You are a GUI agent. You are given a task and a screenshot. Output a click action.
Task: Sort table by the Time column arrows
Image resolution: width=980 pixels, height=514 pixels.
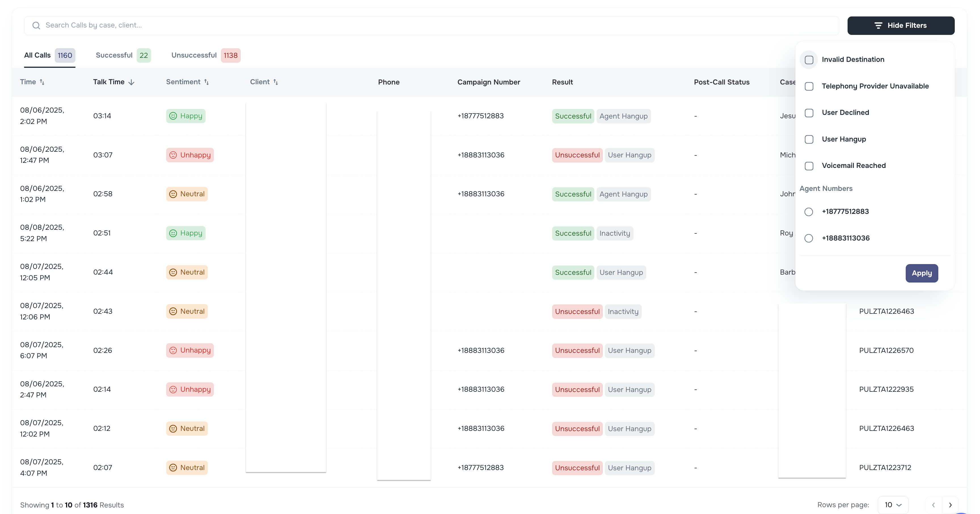click(x=43, y=82)
